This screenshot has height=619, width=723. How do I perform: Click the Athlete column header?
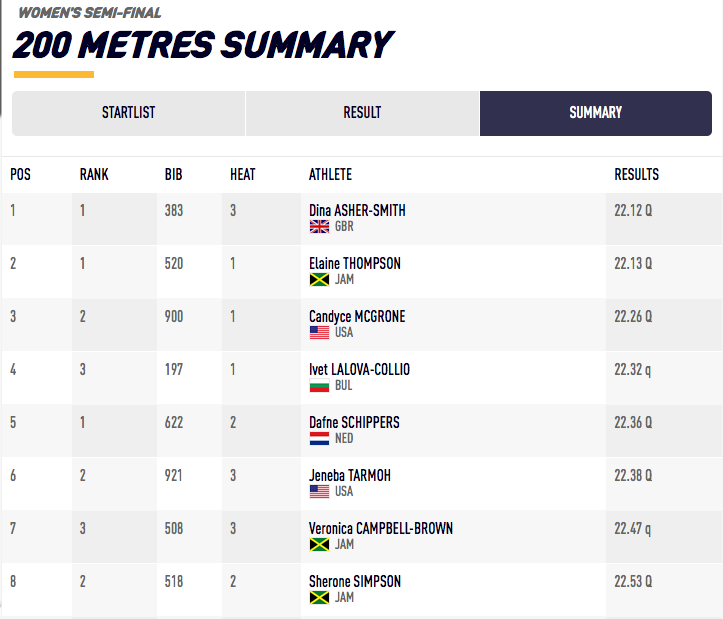tap(330, 174)
